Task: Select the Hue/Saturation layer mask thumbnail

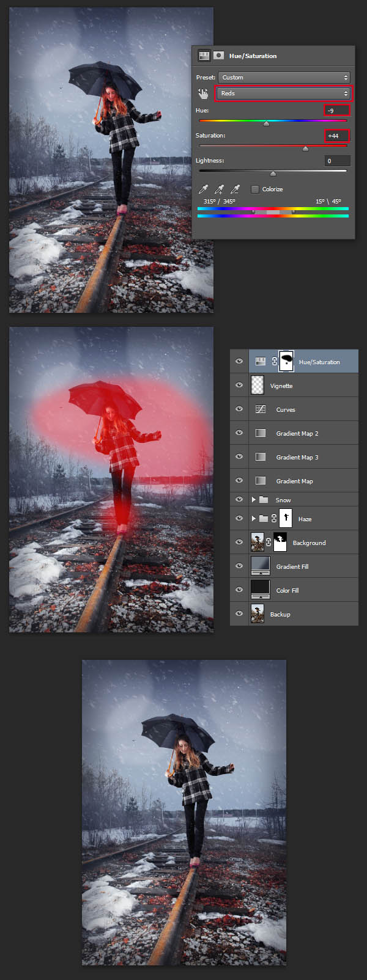Action: [286, 362]
